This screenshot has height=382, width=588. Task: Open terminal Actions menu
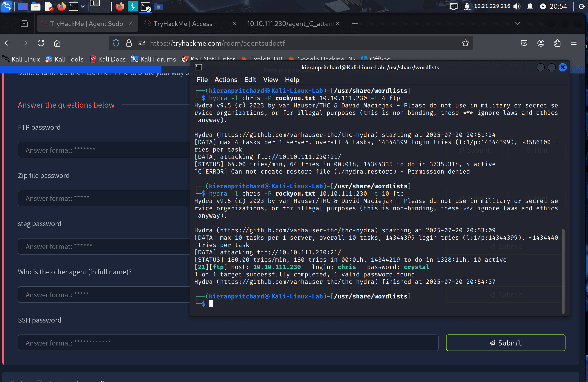click(x=226, y=80)
